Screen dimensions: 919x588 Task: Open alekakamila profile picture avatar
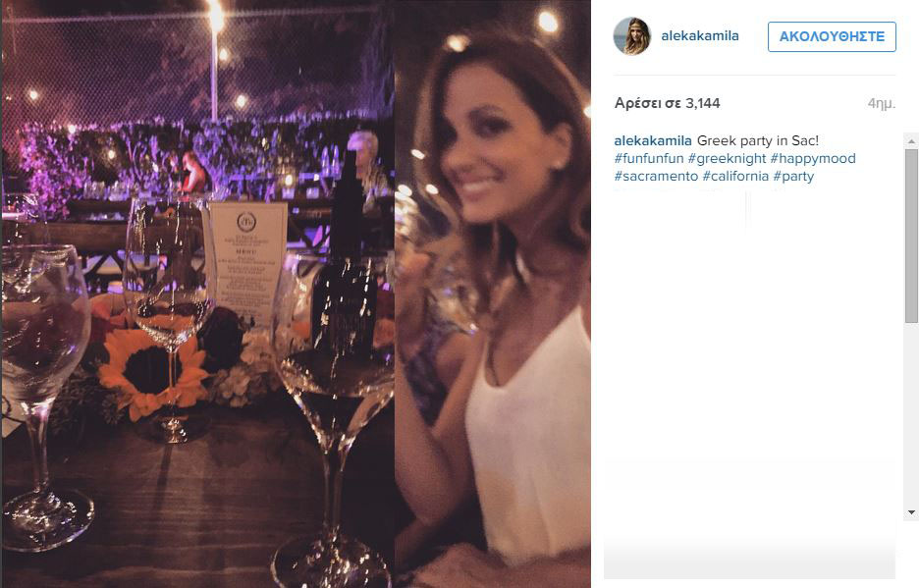pyautogui.click(x=632, y=35)
